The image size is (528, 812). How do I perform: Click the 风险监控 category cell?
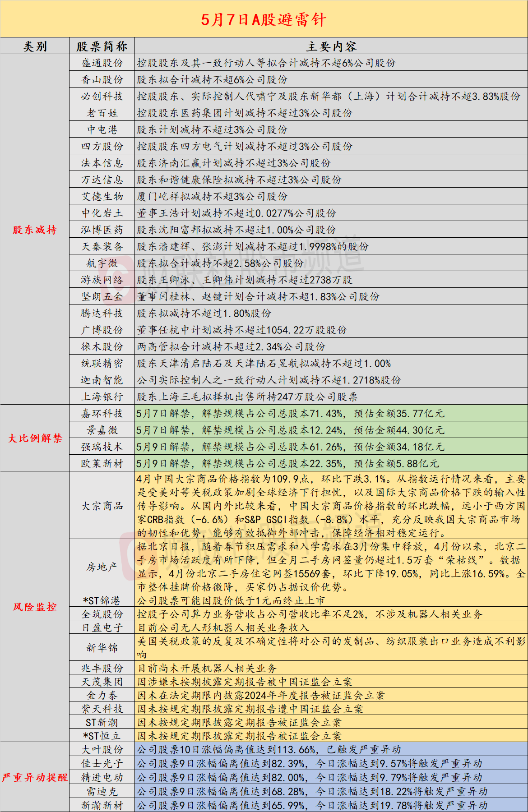[35, 607]
